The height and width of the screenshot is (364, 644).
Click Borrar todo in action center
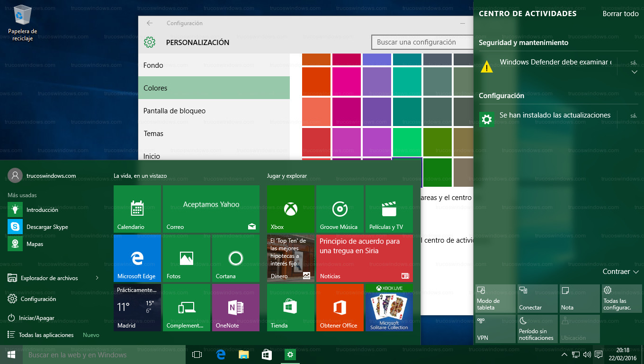tap(620, 14)
